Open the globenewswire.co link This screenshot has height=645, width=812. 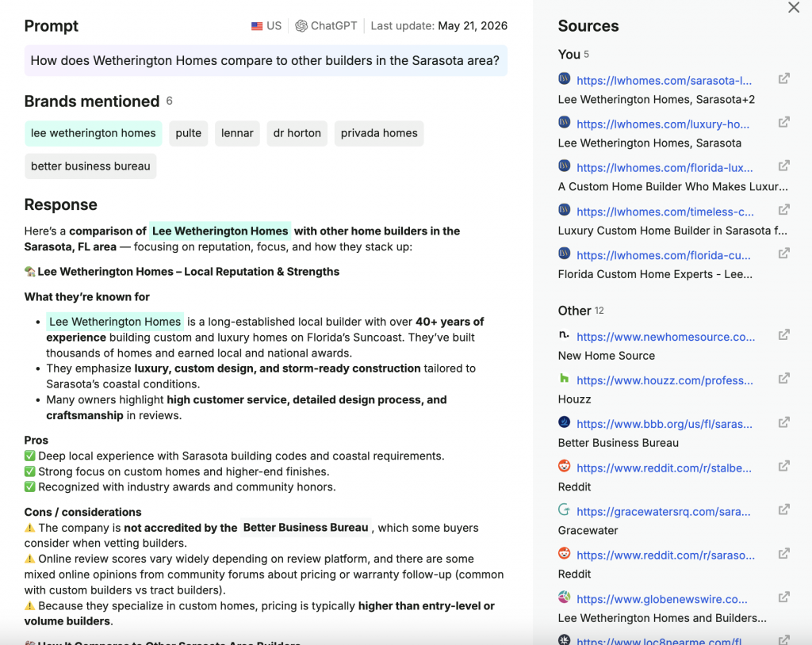pyautogui.click(x=662, y=599)
